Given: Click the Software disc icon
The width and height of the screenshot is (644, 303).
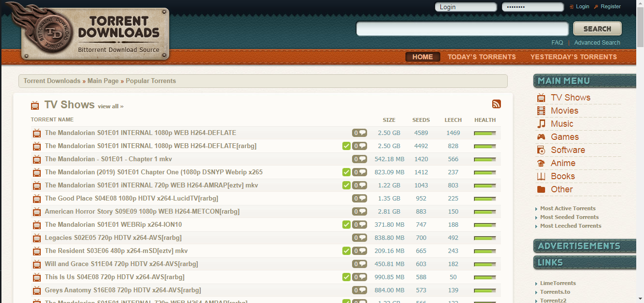Looking at the screenshot, I should pyautogui.click(x=541, y=150).
